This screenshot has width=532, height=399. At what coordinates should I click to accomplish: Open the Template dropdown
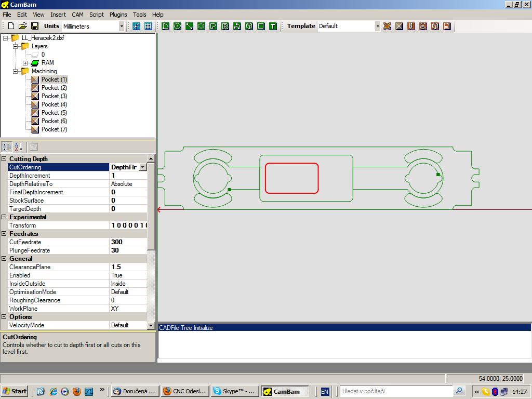tap(378, 26)
